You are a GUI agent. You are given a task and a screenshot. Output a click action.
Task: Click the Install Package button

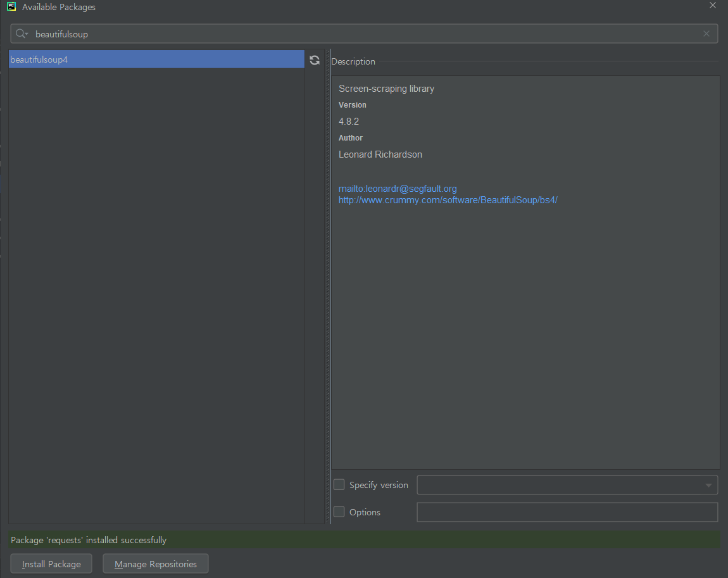[51, 563]
